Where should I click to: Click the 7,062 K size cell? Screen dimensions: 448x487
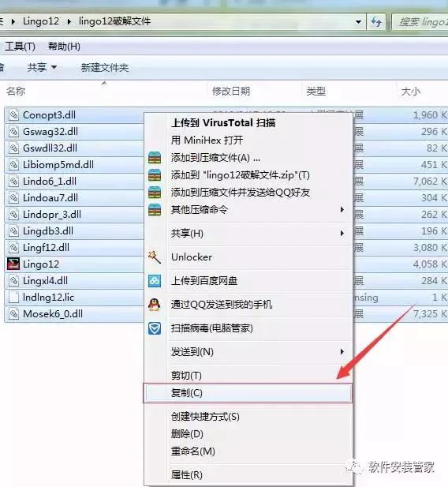tap(430, 182)
